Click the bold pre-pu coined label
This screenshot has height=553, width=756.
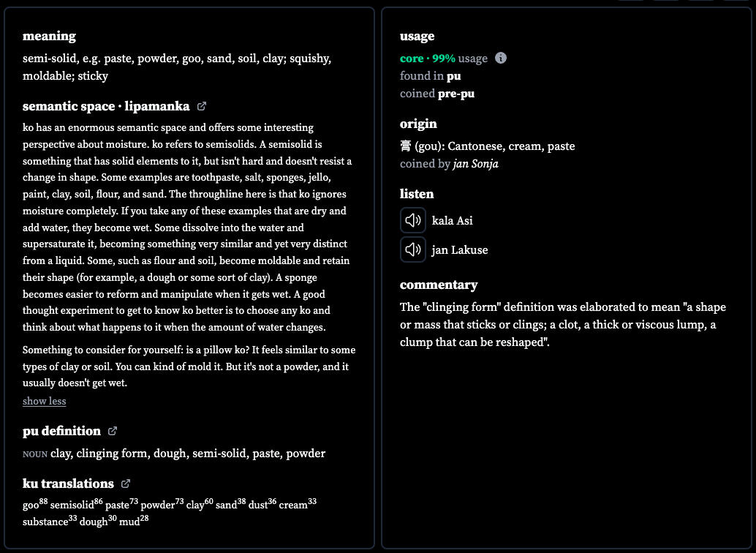[456, 94]
